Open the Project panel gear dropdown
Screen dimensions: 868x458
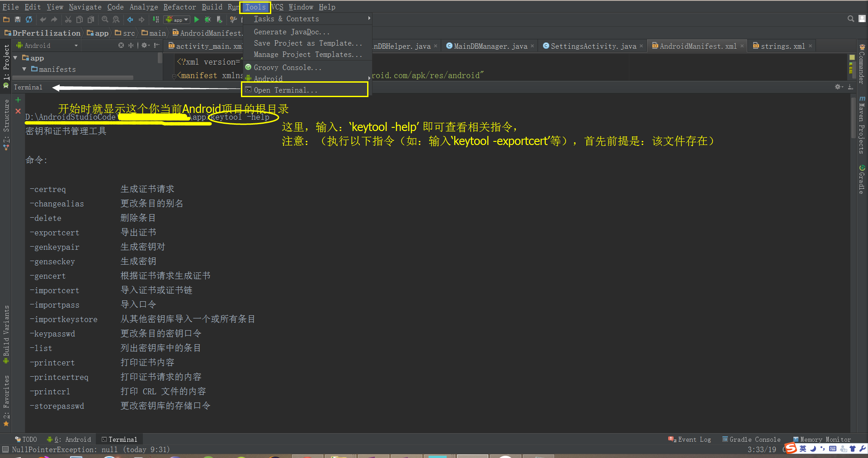(x=145, y=45)
